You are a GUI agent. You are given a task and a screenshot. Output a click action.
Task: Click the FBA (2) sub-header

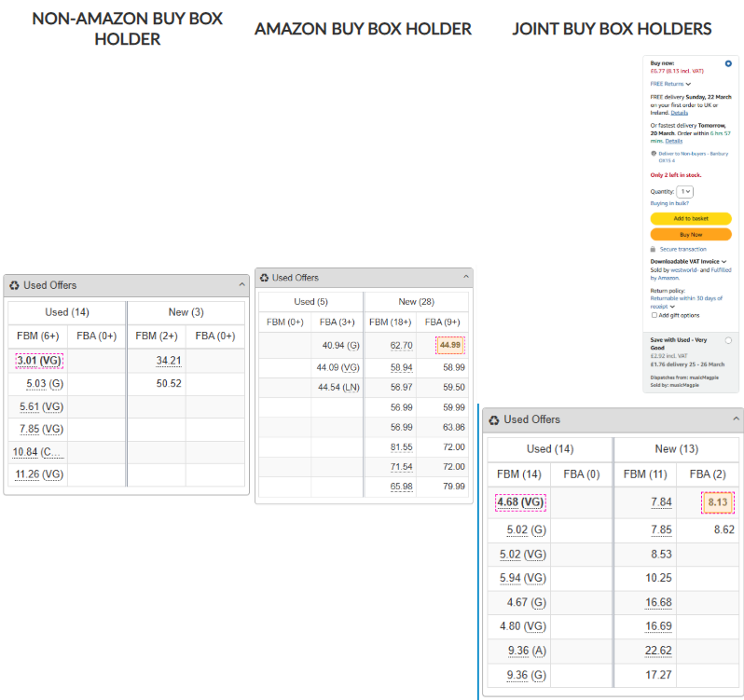[x=708, y=474]
